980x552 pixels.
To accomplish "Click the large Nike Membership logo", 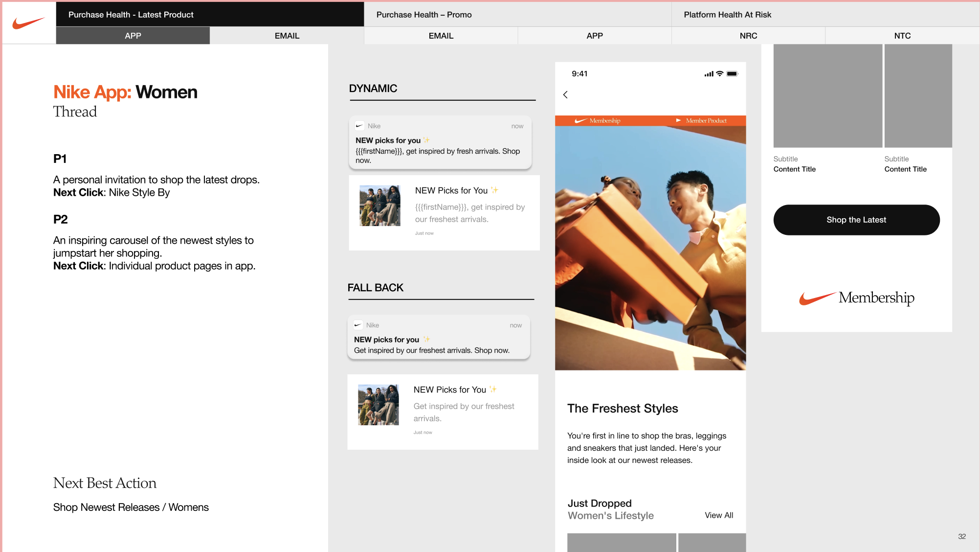I will (856, 298).
